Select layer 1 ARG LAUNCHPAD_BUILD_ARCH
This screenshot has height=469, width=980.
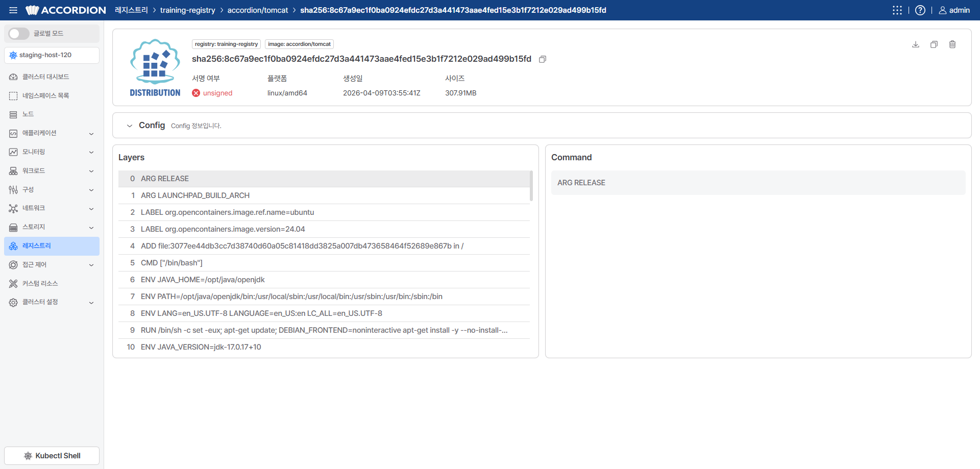point(324,195)
